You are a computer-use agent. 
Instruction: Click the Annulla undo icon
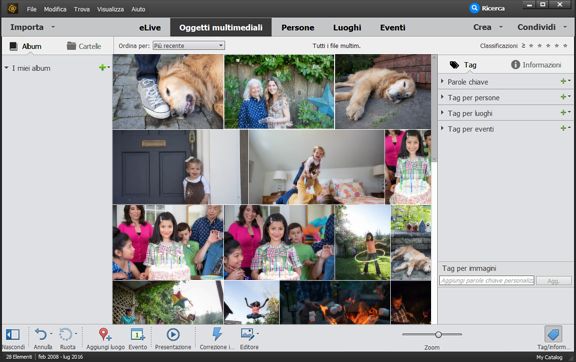[x=40, y=334]
